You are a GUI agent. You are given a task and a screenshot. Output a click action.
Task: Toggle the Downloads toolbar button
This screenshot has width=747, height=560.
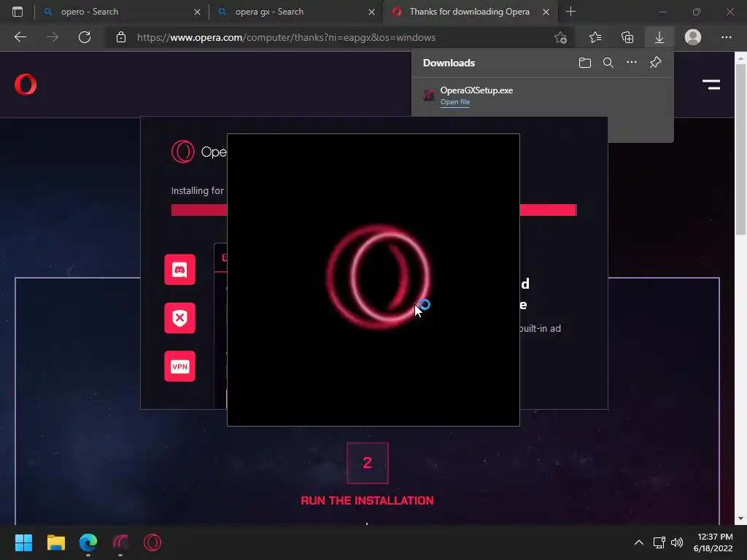pyautogui.click(x=659, y=37)
